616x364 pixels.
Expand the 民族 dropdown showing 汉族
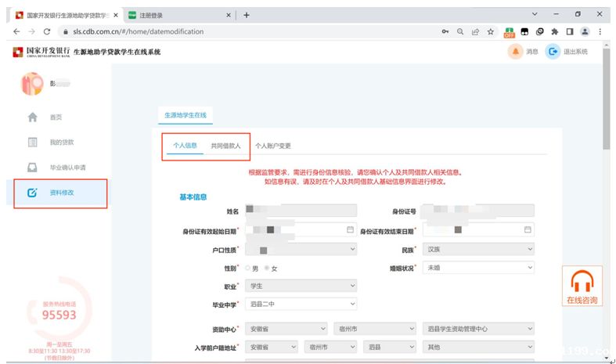(477, 250)
